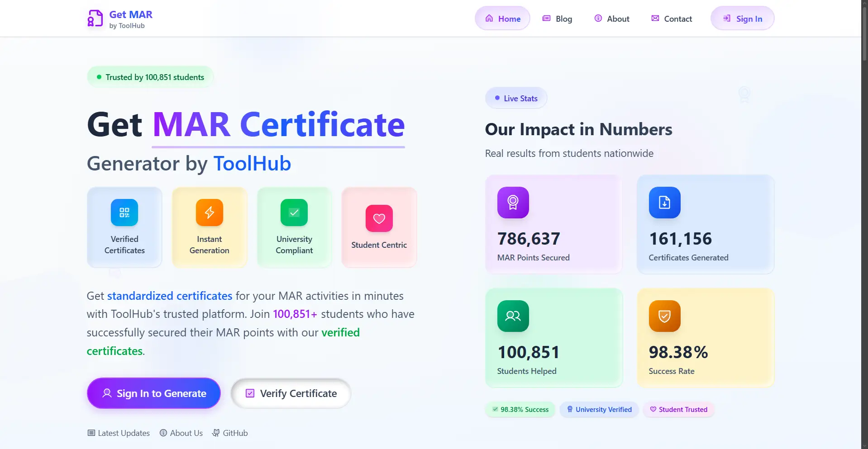868x449 pixels.
Task: Click the Get MAR logo icon
Action: (95, 19)
